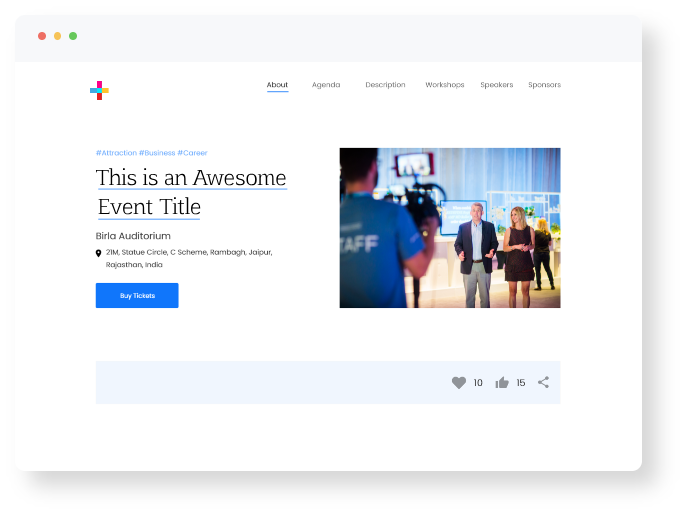Open the About tab
This screenshot has width=687, height=516.
[277, 85]
